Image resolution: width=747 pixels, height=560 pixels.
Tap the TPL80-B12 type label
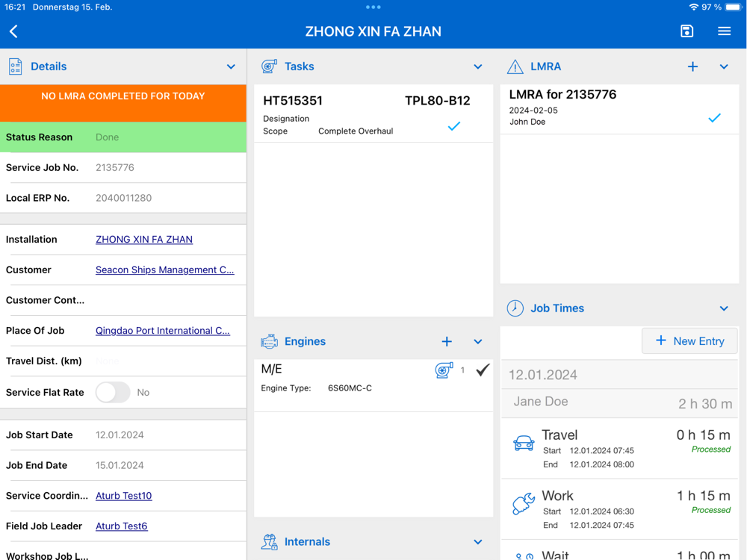click(x=437, y=101)
